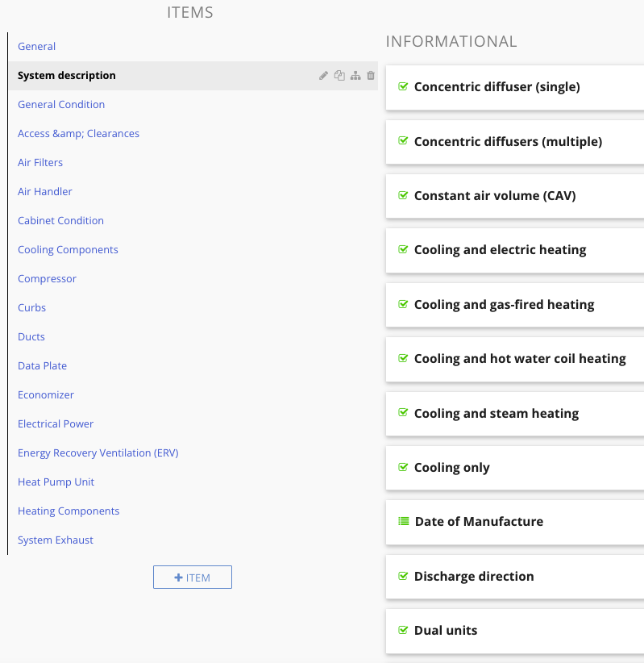The image size is (644, 663).
Task: Open the Heat Pump Unit item
Action: pyautogui.click(x=56, y=482)
